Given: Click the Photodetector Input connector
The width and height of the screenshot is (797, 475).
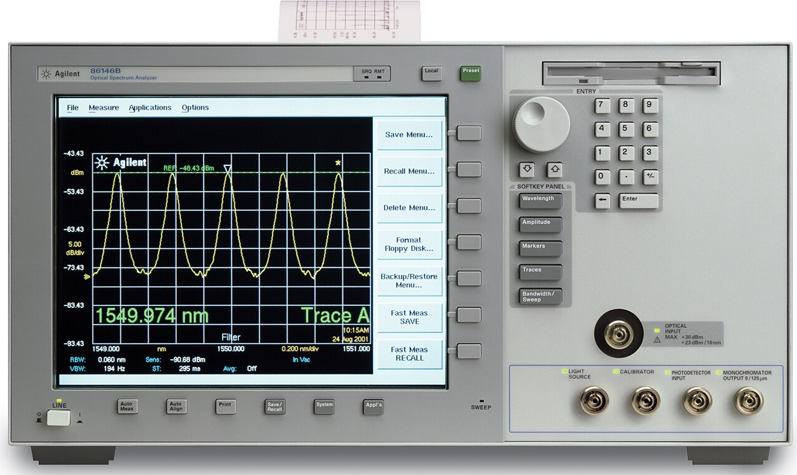Looking at the screenshot, I should 697,401.
